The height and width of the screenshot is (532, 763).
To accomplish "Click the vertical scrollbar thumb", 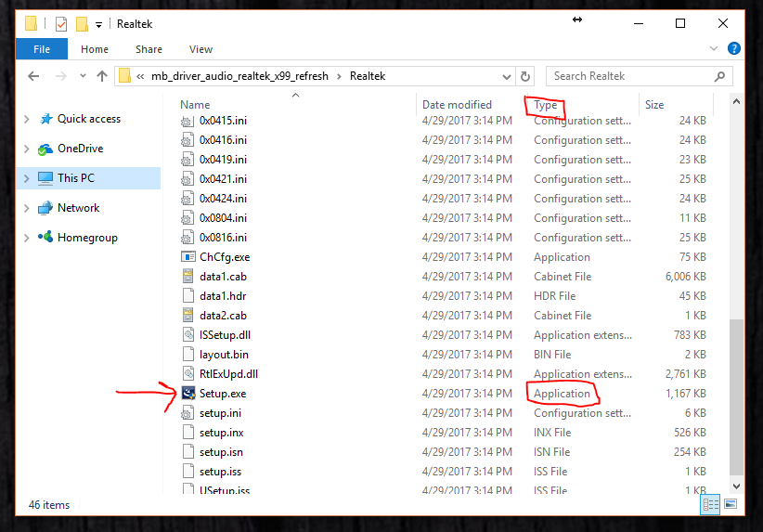I will tap(737, 397).
